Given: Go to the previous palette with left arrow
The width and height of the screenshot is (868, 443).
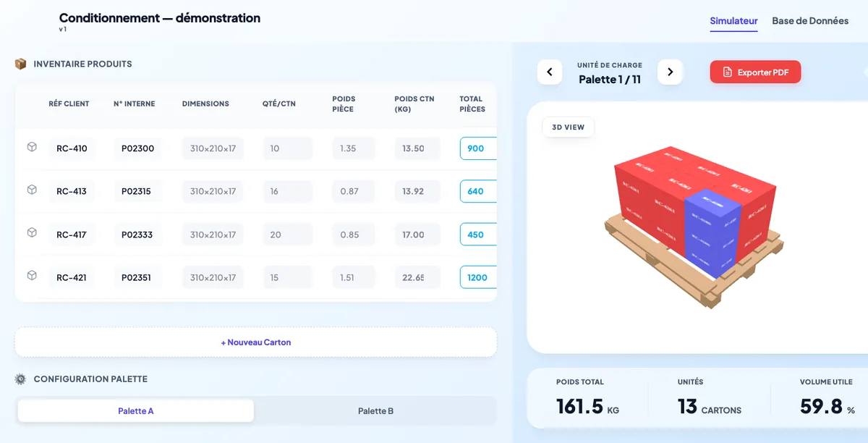Looking at the screenshot, I should coord(550,72).
